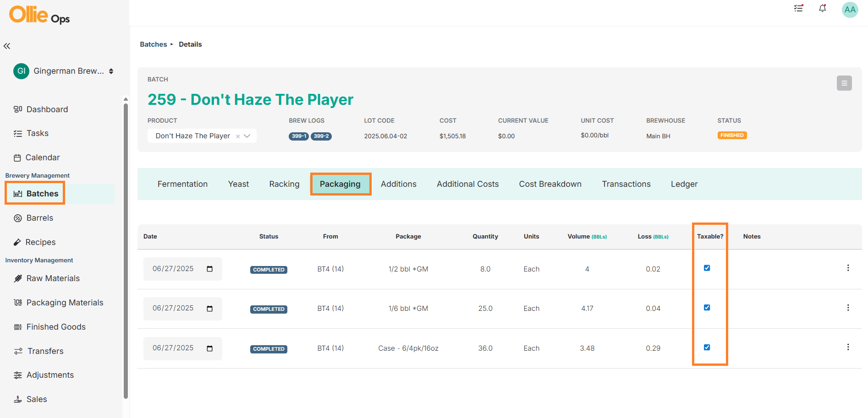Open the task list icon in header
The image size is (868, 418).
click(x=799, y=8)
